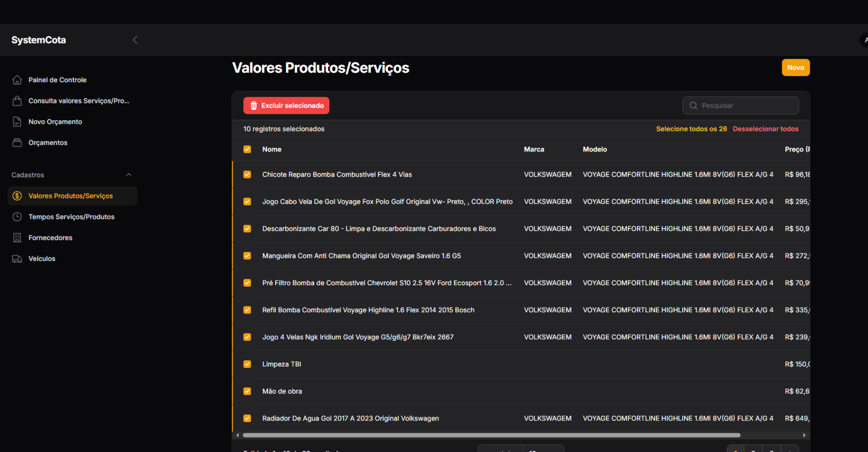This screenshot has height=452, width=868.
Task: Click price R$ 62,6 in Mão de obra row
Action: point(797,391)
